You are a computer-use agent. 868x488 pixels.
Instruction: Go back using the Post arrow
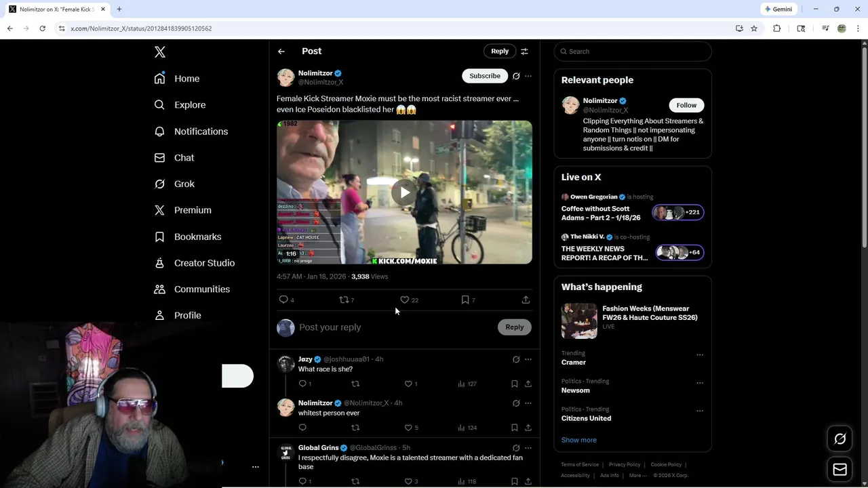tap(281, 52)
